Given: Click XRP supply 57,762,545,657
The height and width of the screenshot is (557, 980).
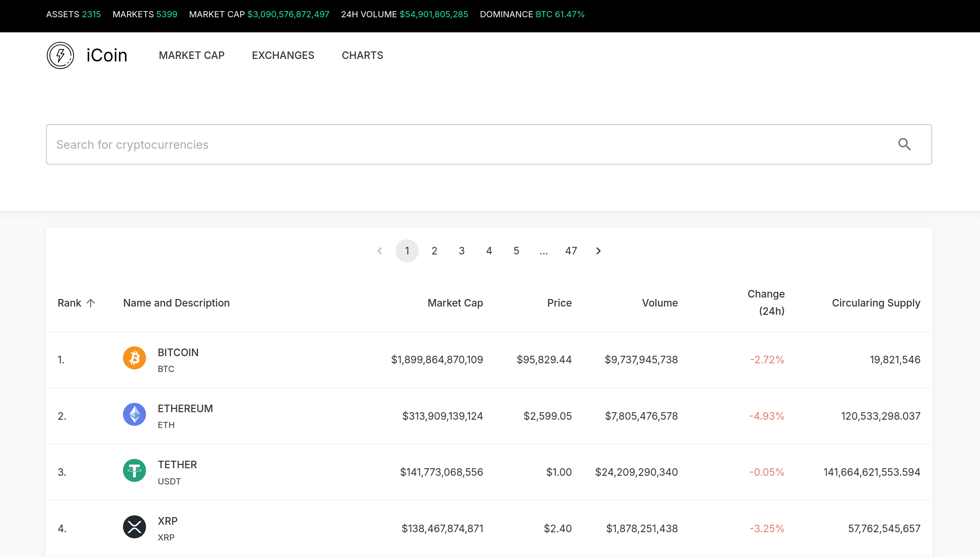Looking at the screenshot, I should (884, 528).
